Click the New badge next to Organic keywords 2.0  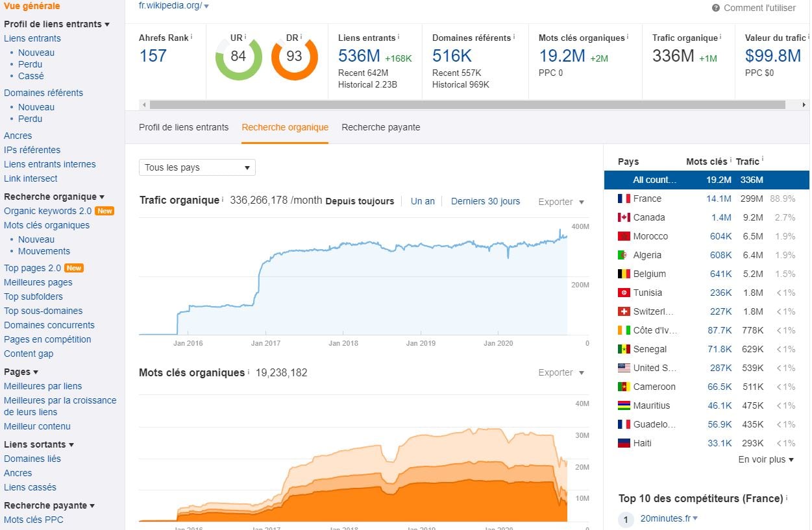coord(105,211)
